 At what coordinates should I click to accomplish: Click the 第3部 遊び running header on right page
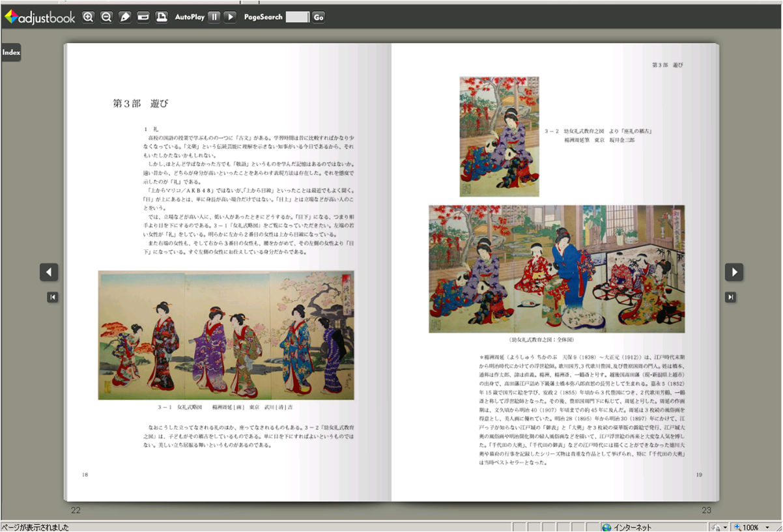[668, 64]
